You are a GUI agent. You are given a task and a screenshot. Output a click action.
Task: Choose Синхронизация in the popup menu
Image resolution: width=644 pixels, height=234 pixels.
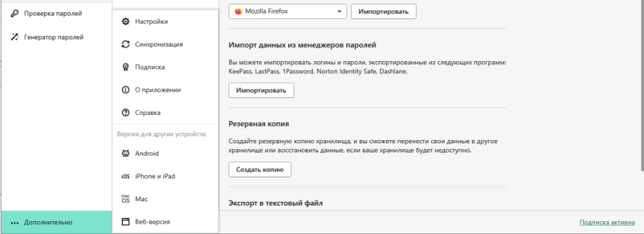[165, 44]
